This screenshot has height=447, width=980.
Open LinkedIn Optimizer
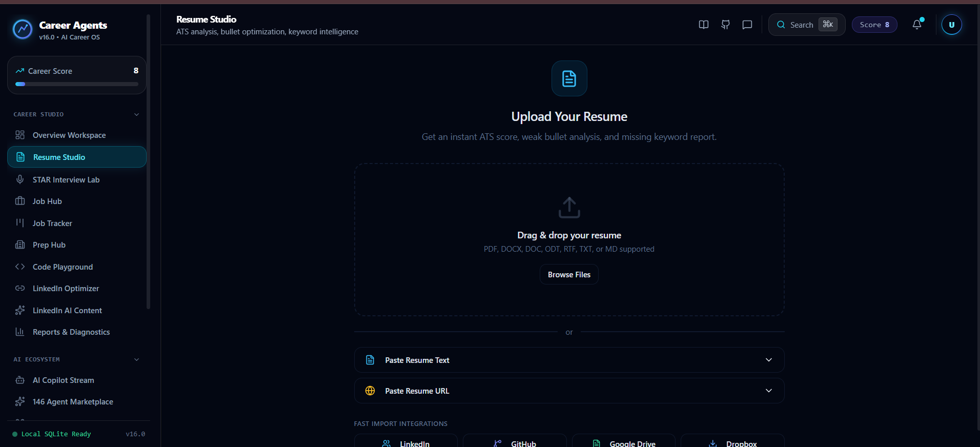[77, 289]
